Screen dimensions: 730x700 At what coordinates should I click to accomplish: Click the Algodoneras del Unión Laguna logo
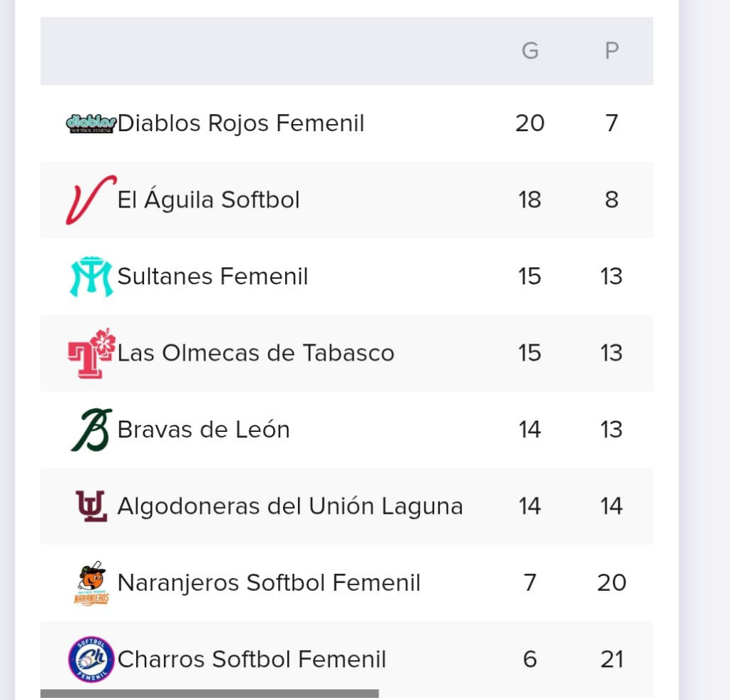pos(91,506)
